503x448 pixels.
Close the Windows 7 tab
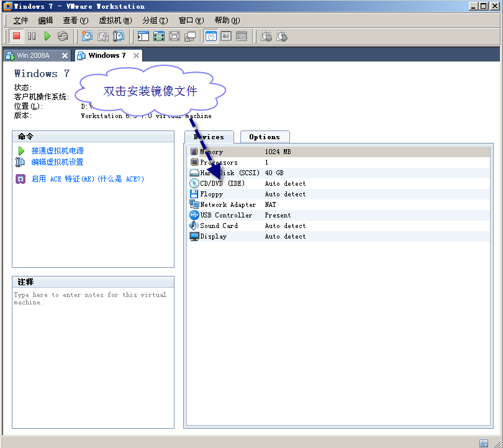[137, 56]
